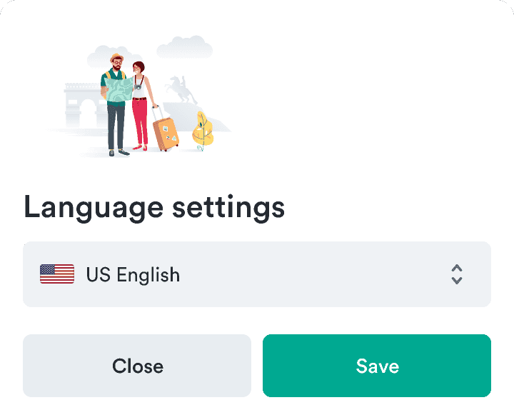The image size is (514, 420).
Task: Click the orange suitcase in illustration
Action: [x=166, y=134]
